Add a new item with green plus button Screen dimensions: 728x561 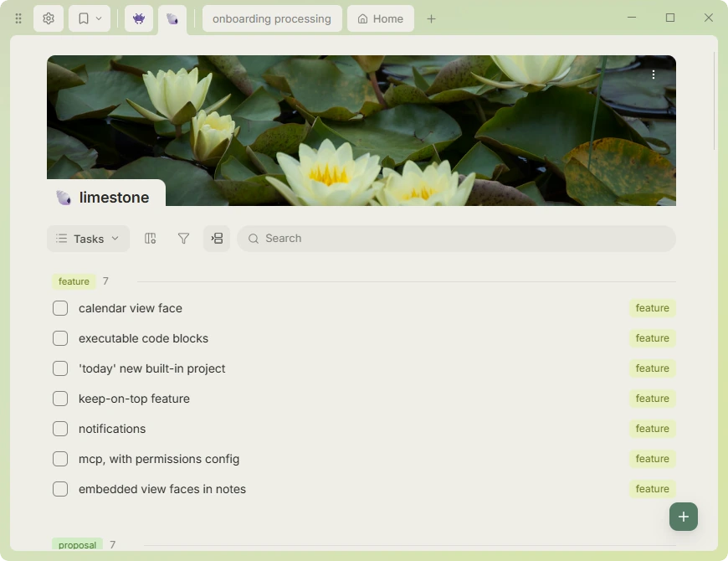(x=684, y=517)
